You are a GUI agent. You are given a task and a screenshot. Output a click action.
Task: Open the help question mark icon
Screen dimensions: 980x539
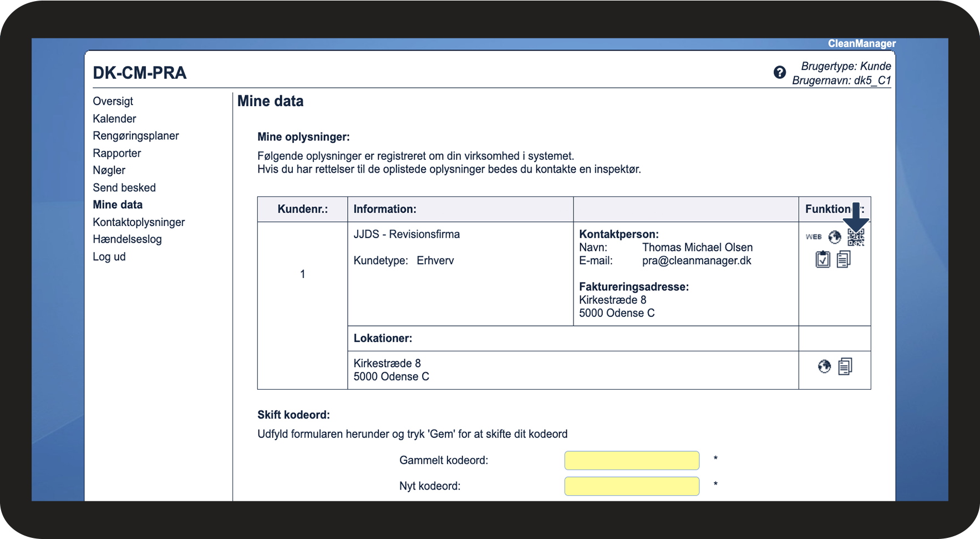pyautogui.click(x=779, y=73)
